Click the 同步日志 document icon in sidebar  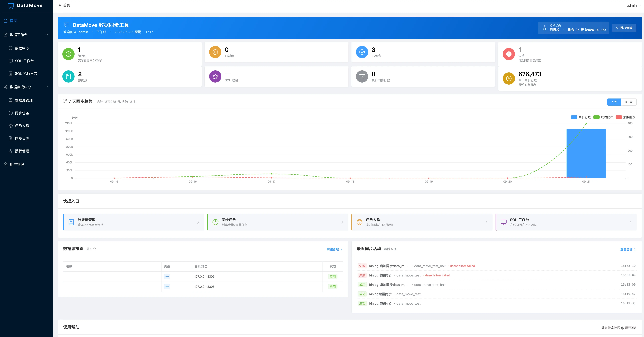click(x=11, y=138)
